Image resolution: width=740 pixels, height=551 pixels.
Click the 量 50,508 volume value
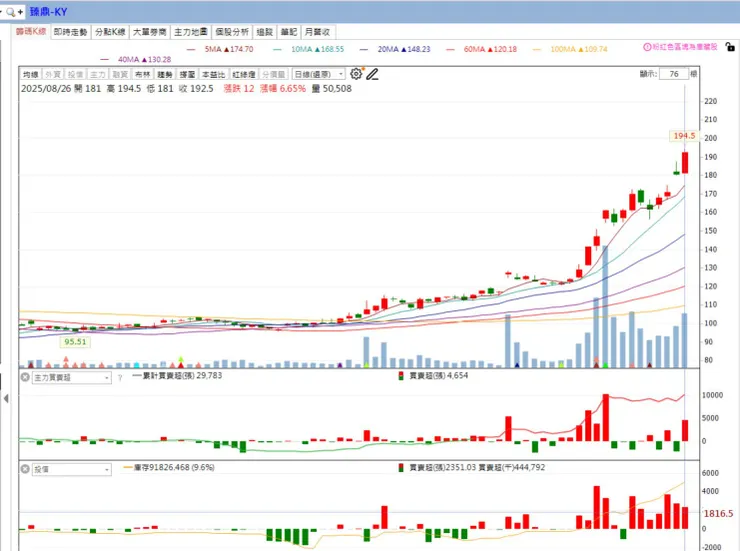(332, 88)
